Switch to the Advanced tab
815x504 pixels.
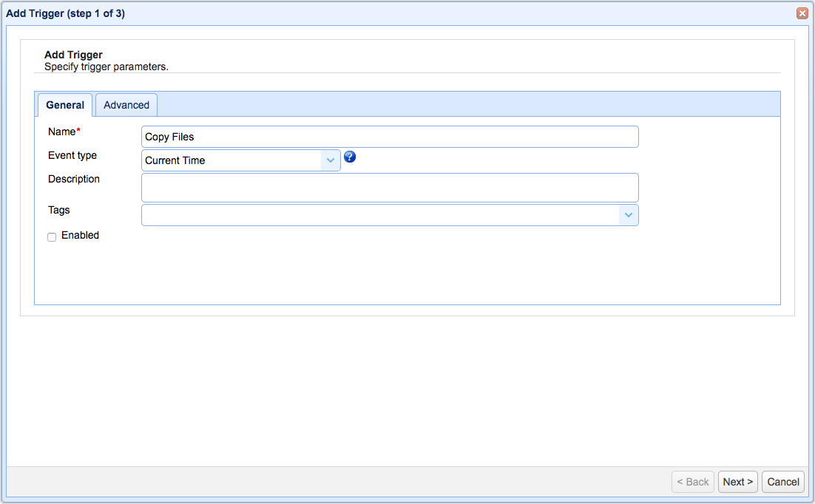pyautogui.click(x=126, y=105)
